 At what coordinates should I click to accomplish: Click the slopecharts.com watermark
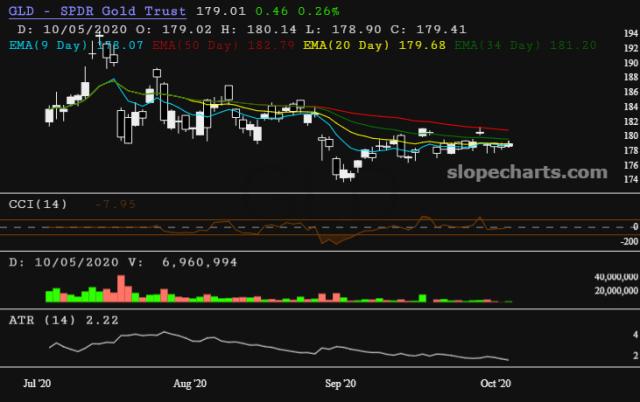527,172
